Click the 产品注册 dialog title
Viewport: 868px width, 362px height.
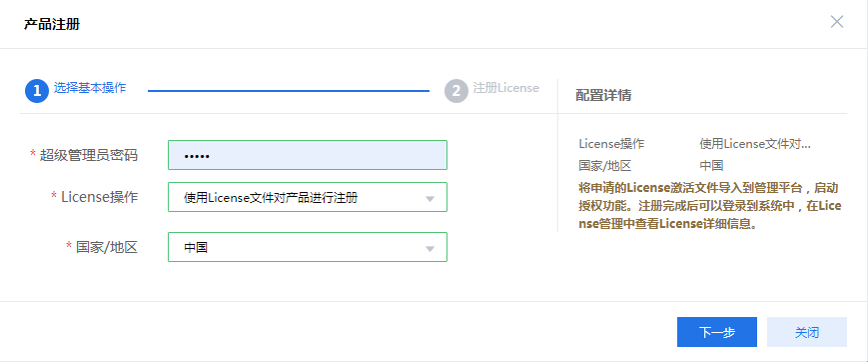(52, 24)
